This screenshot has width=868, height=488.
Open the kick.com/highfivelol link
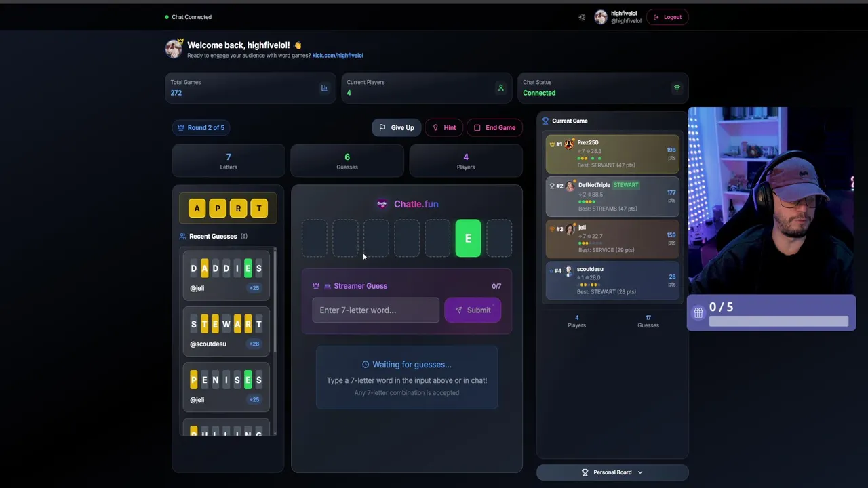pos(338,56)
